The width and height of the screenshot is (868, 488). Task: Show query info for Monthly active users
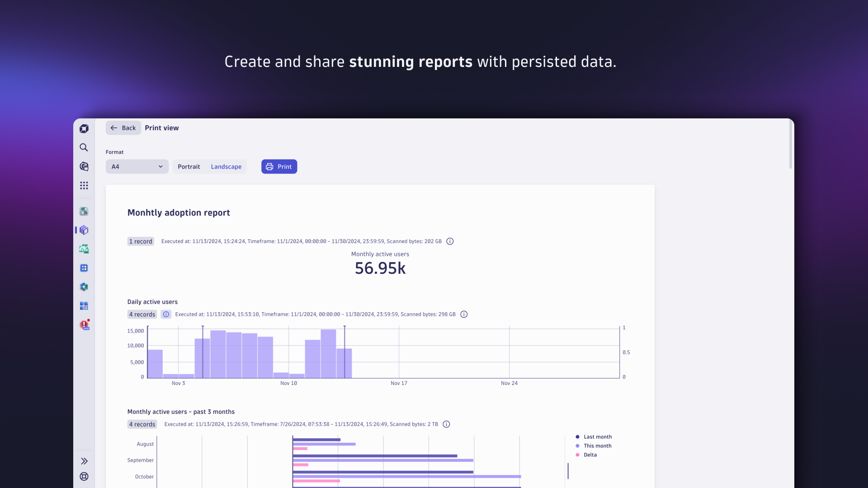(450, 241)
